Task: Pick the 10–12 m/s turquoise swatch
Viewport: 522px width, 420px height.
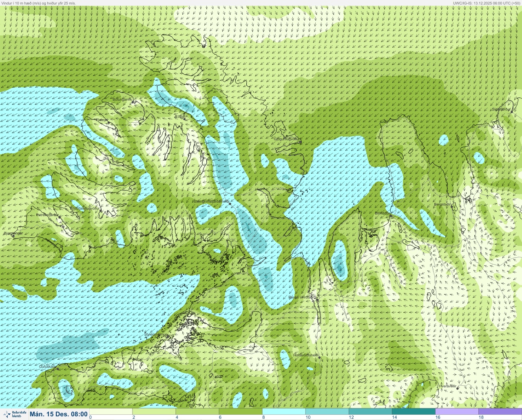Action: pyautogui.click(x=327, y=411)
